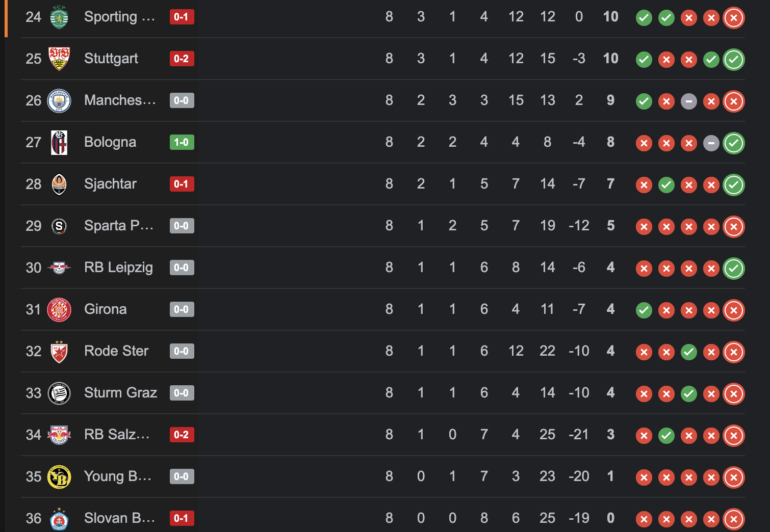The image size is (770, 532).
Task: Select the Girona team name
Action: (106, 309)
